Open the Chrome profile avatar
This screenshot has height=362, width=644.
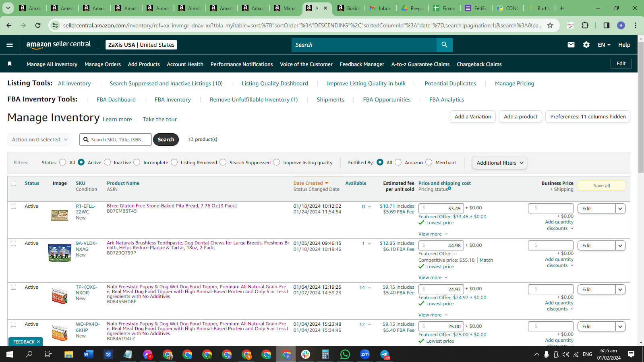pyautogui.click(x=621, y=25)
